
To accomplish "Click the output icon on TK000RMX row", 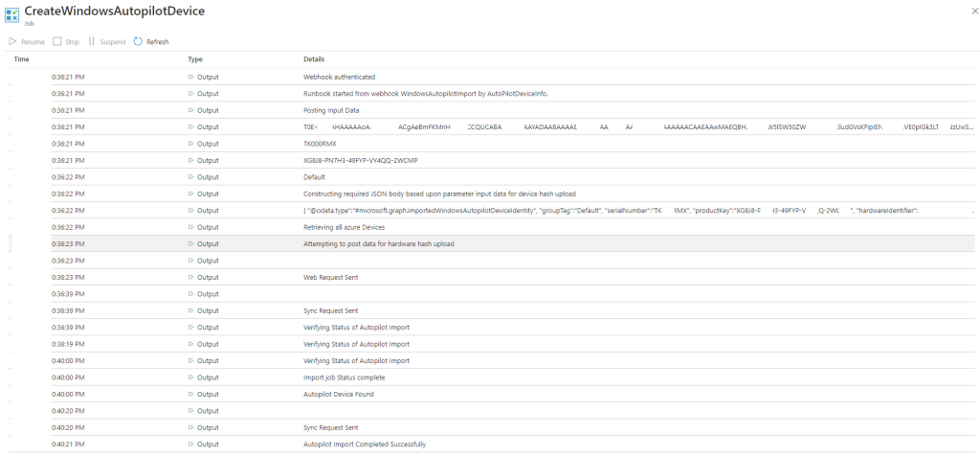I will pyautogui.click(x=191, y=144).
